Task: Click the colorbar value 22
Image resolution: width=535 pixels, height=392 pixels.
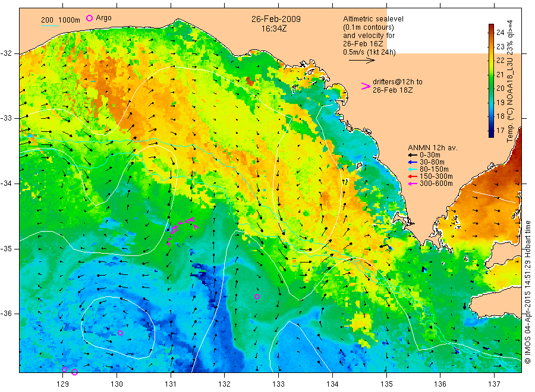Action: coord(500,61)
